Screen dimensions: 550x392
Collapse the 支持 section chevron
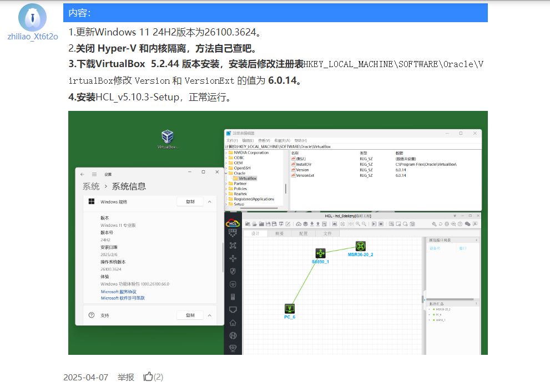pyautogui.click(x=210, y=315)
